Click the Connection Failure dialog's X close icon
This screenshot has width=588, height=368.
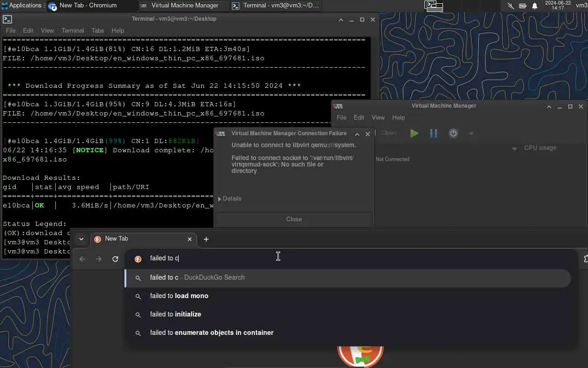pos(367,134)
